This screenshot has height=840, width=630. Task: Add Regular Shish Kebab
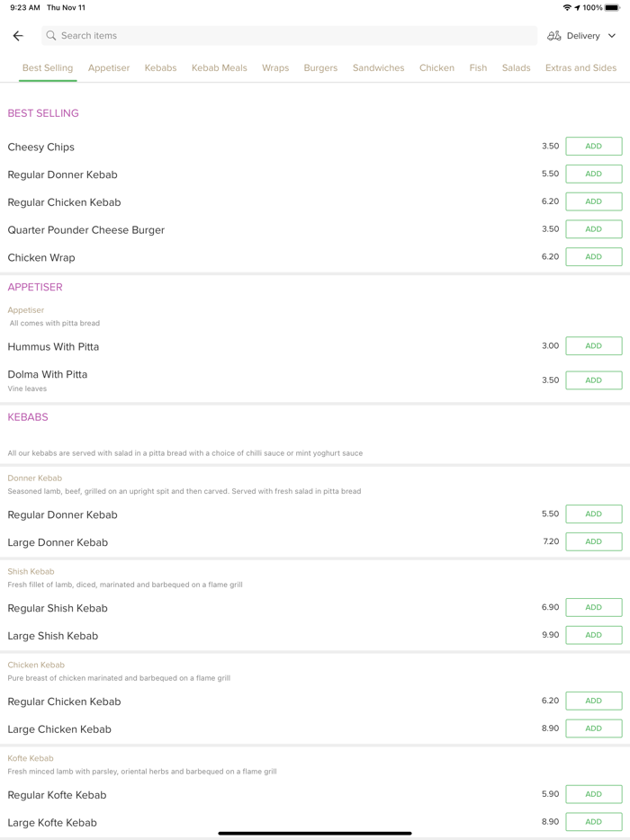click(x=593, y=608)
